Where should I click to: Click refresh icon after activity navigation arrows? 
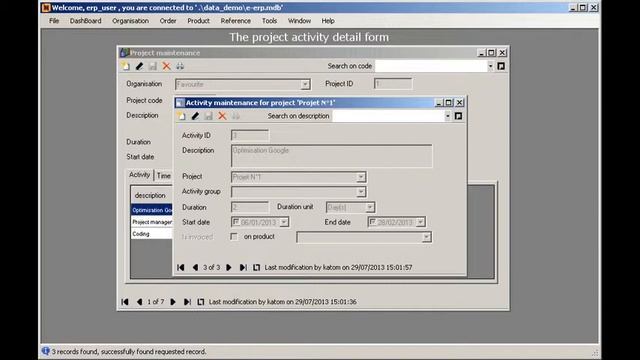pyautogui.click(x=256, y=267)
